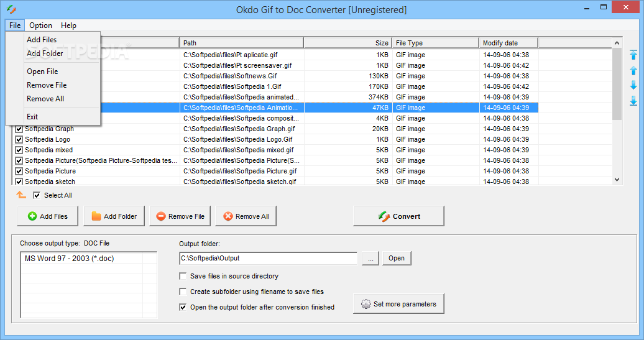Sort list by Path column header

(241, 43)
